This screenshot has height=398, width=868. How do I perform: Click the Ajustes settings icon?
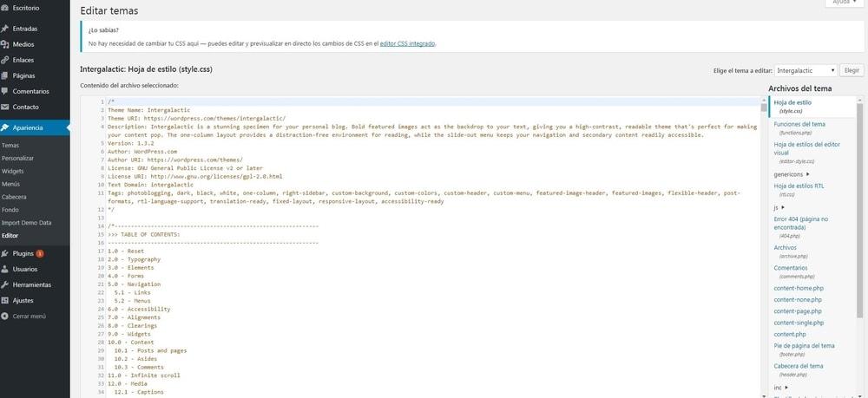5,300
